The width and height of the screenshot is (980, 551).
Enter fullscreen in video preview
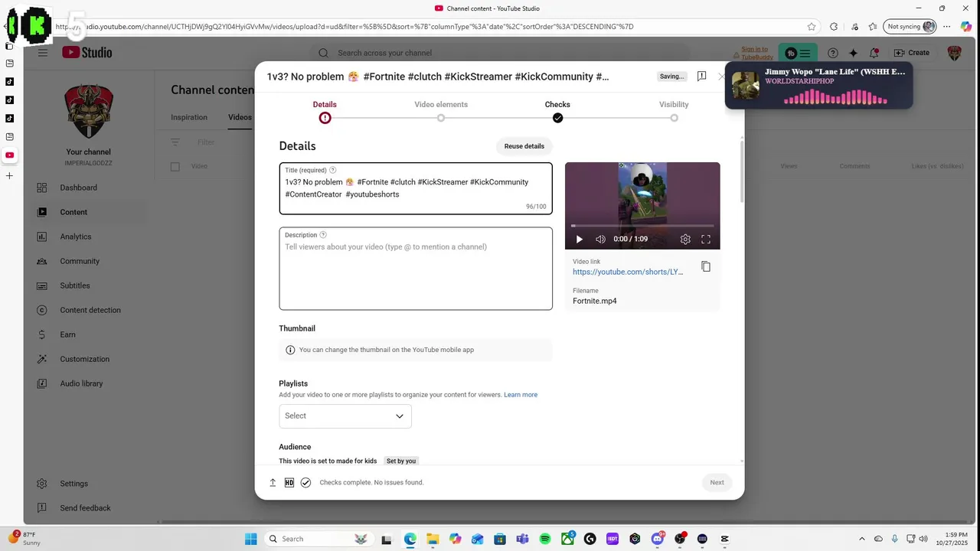click(x=706, y=239)
